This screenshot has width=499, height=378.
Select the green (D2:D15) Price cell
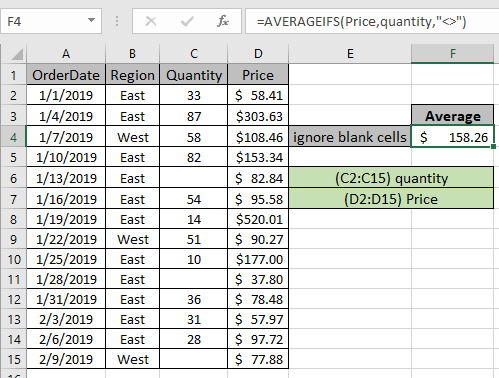coord(391,199)
